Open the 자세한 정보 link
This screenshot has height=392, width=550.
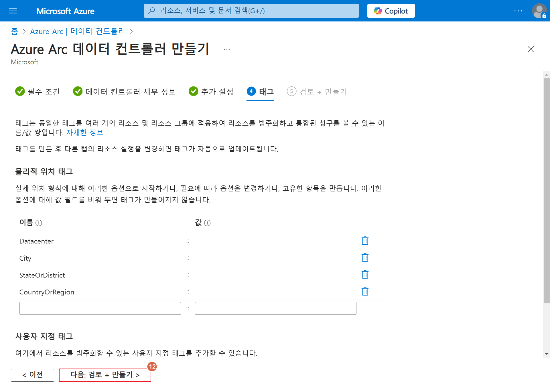coord(84,132)
